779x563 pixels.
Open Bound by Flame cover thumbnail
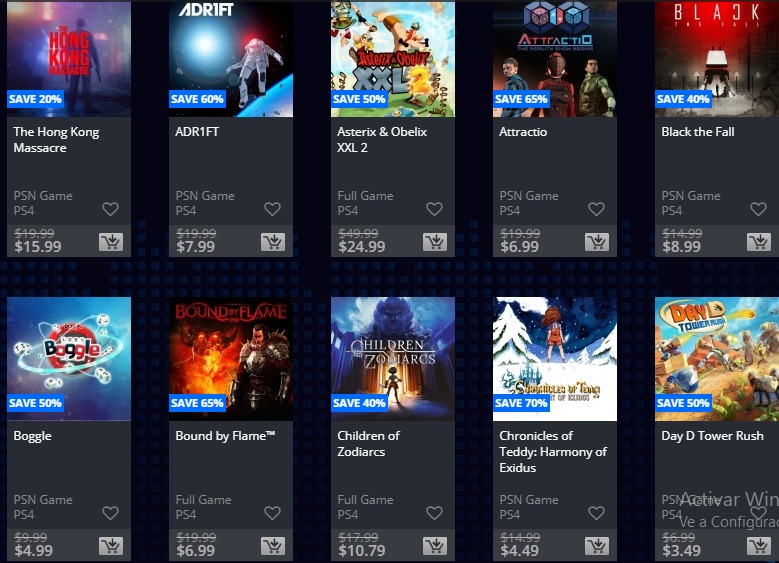(x=231, y=359)
